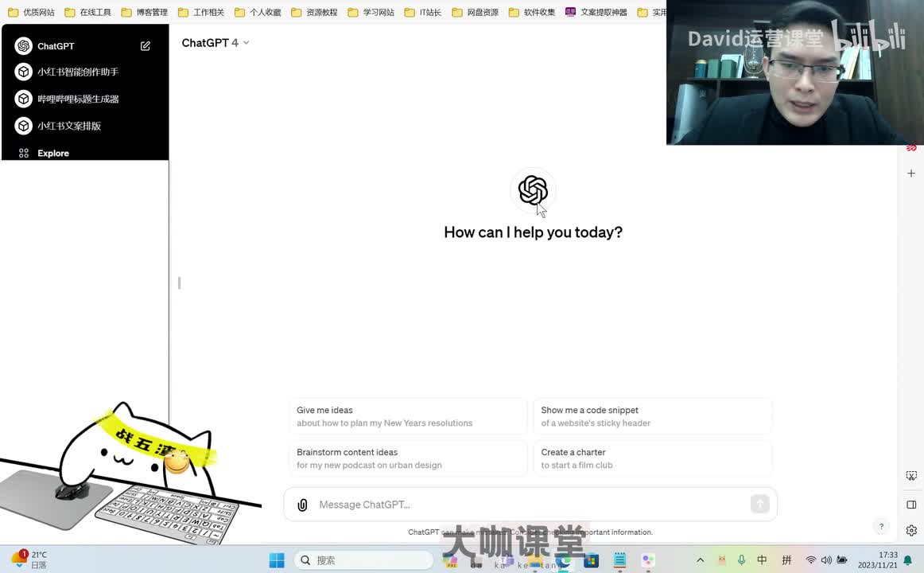This screenshot has width=924, height=573.
Task: Expand the hidden system tray icons chevron
Action: (x=700, y=560)
